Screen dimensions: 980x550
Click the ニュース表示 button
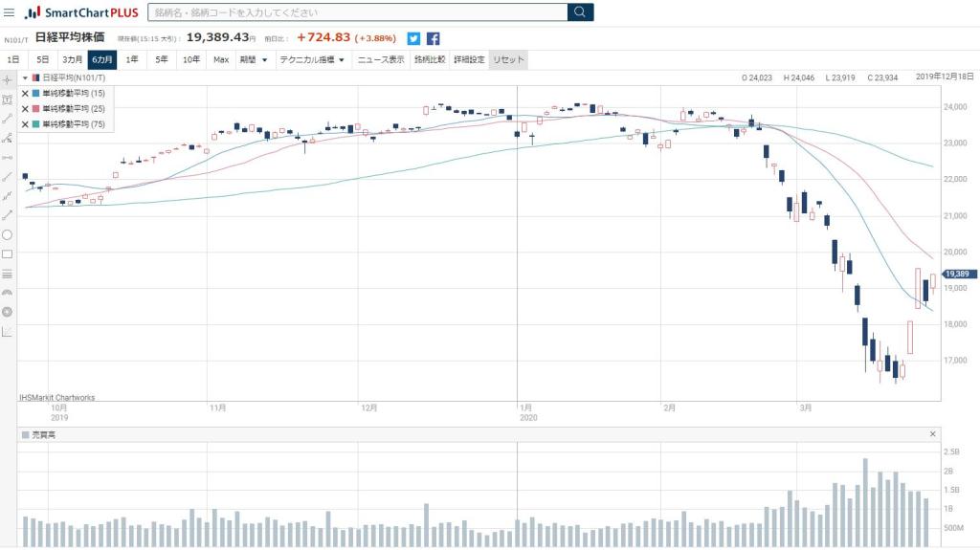[x=381, y=59]
